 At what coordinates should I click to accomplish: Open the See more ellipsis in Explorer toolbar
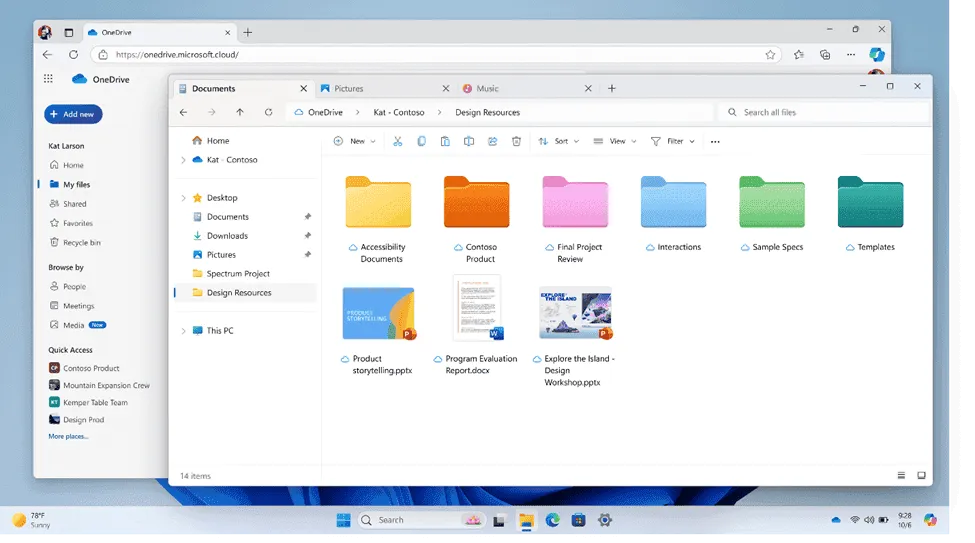[715, 142]
